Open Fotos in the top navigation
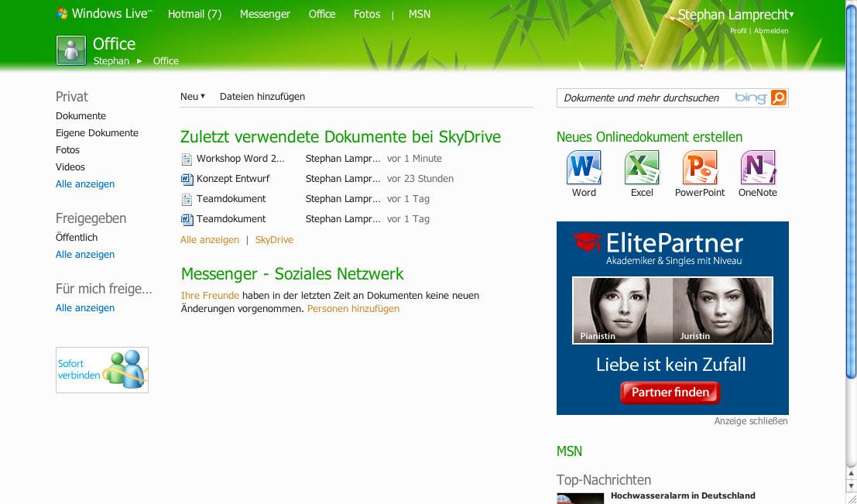This screenshot has height=504, width=857. click(367, 14)
